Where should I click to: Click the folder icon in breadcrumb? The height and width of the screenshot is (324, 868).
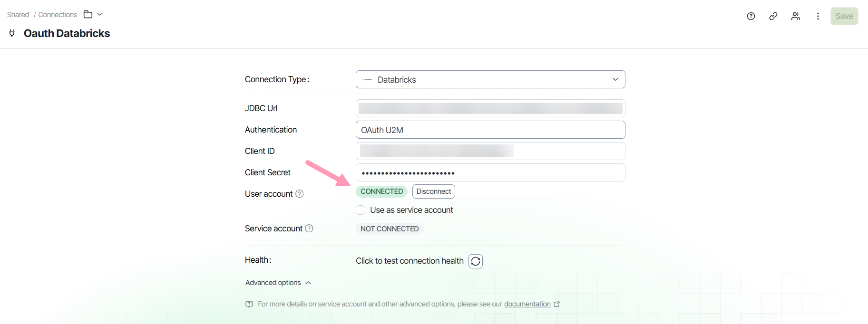(88, 14)
